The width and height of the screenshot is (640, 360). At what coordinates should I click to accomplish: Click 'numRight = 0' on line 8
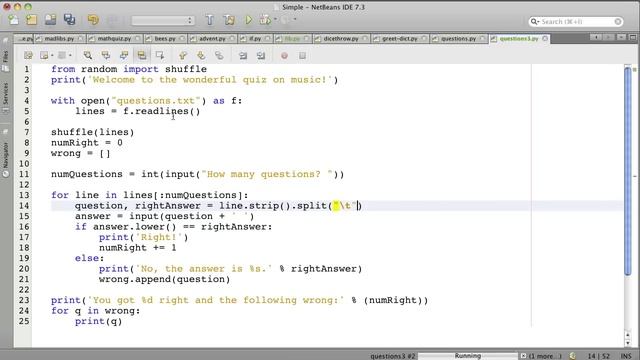click(87, 143)
